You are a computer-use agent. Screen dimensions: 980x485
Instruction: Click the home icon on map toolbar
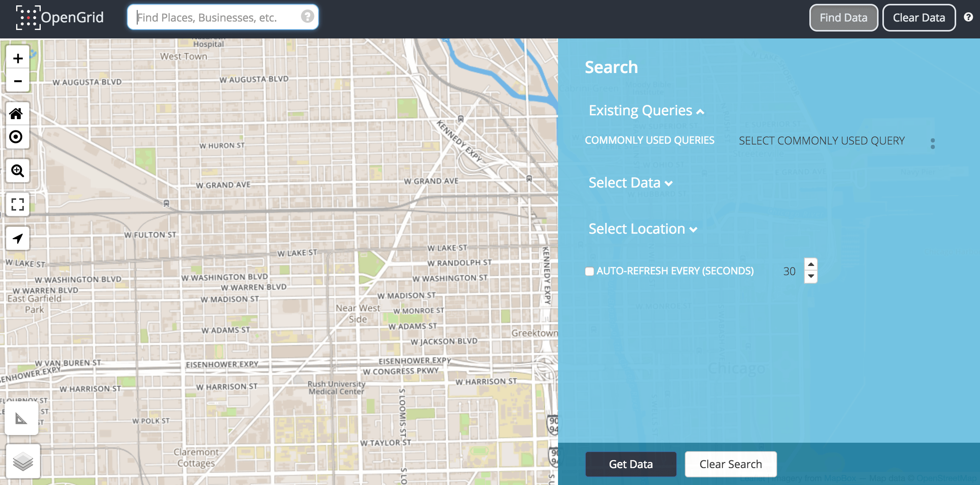[x=17, y=114]
